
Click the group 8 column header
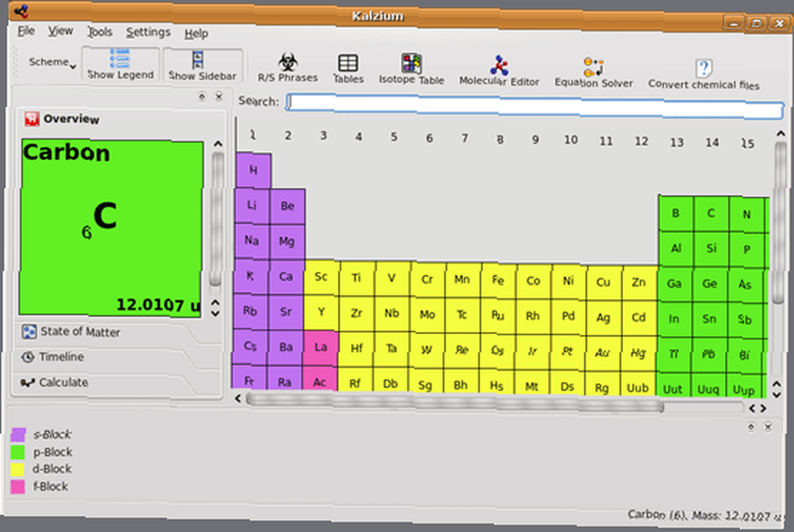(x=499, y=140)
